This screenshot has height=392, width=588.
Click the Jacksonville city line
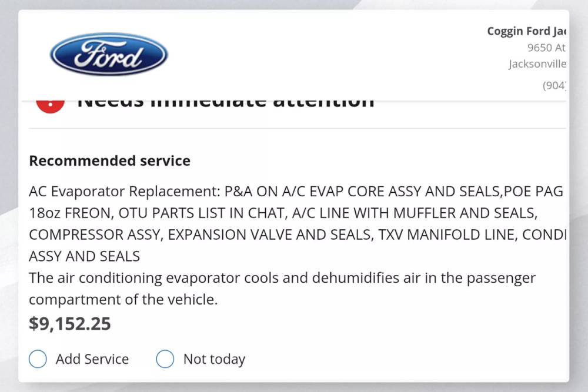pos(537,64)
